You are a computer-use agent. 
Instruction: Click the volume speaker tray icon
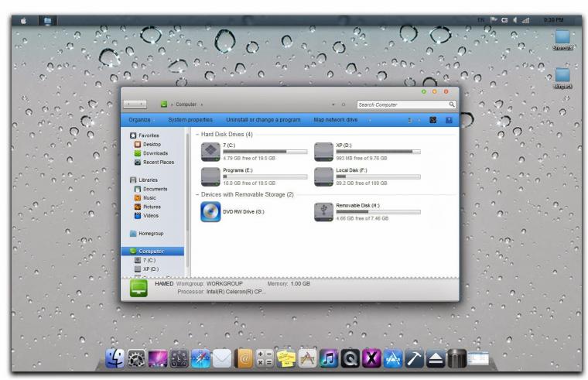(515, 20)
